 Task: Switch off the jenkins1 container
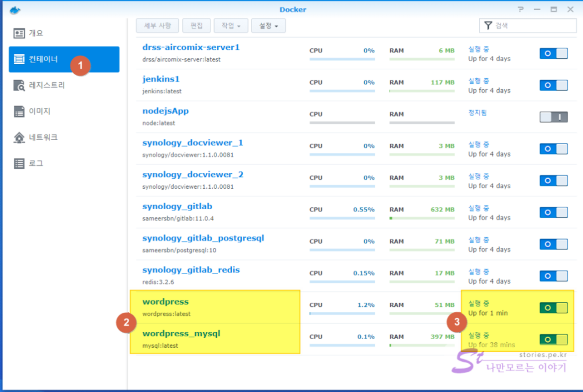tap(553, 85)
